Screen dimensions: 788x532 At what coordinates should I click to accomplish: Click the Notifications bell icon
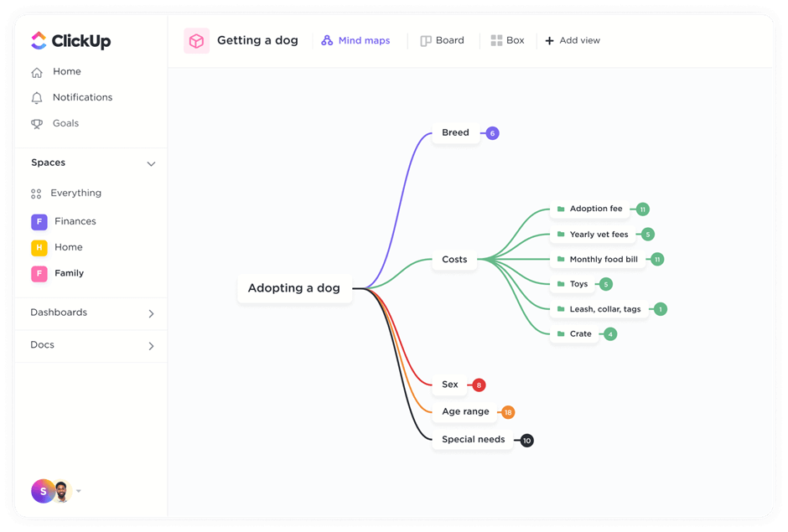coord(37,98)
